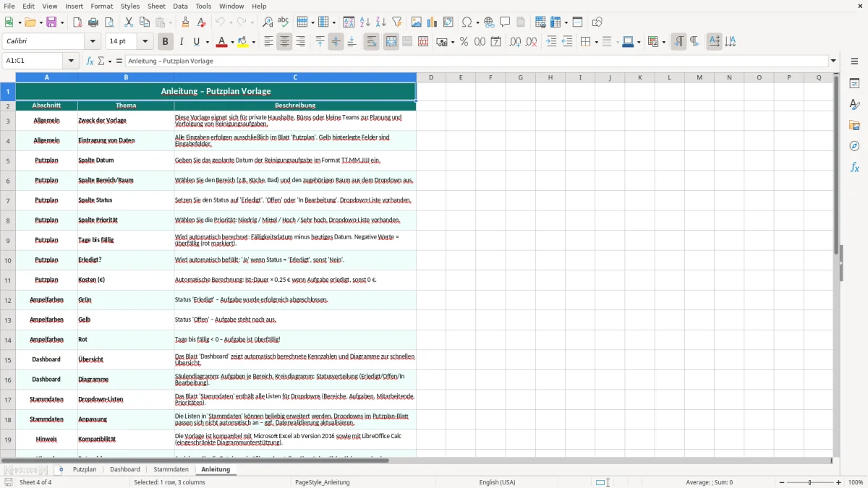Click the Sort Descending icon
The width and height of the screenshot is (868, 488).
[381, 22]
